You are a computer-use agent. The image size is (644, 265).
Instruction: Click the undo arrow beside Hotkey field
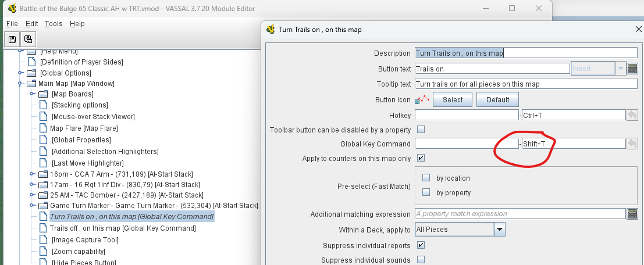coord(632,115)
